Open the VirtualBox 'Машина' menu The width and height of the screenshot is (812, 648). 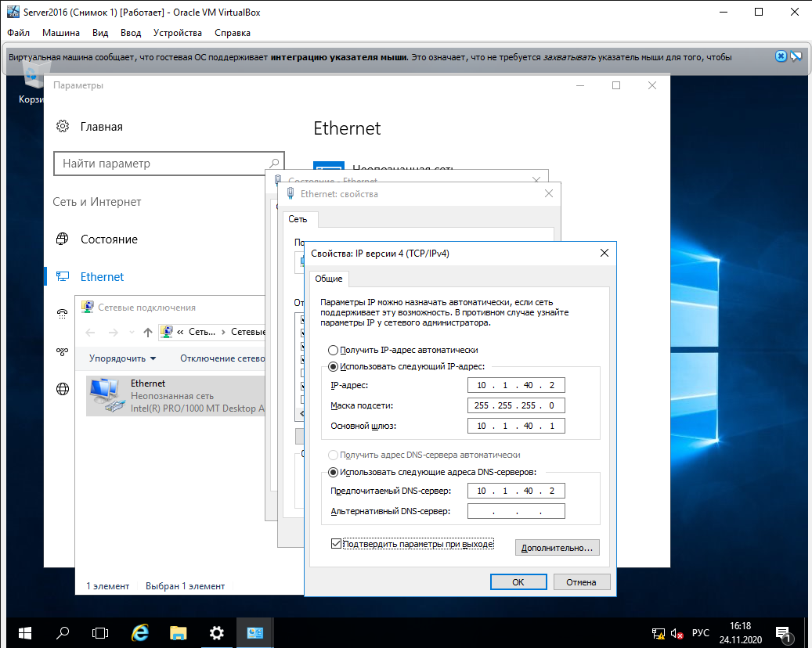click(61, 33)
